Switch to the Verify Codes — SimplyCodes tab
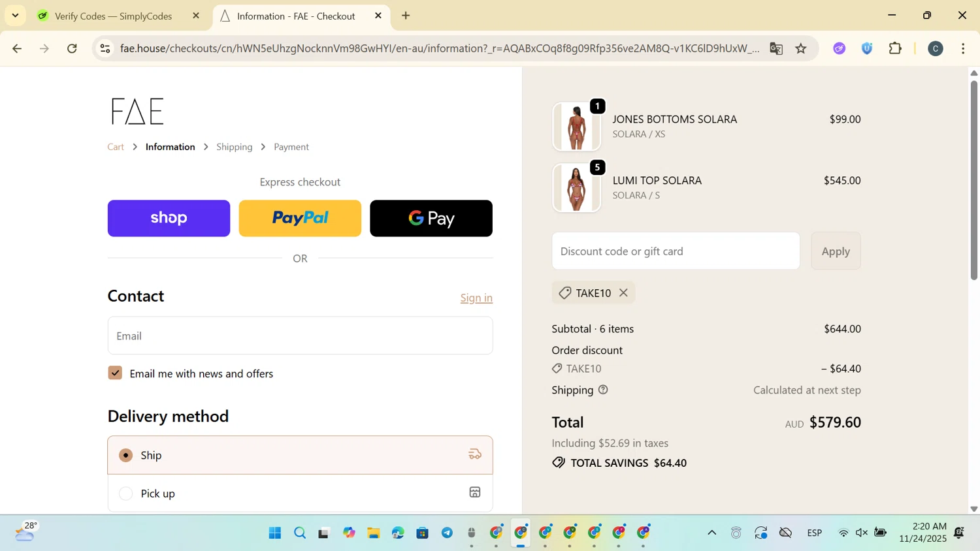 (113, 16)
